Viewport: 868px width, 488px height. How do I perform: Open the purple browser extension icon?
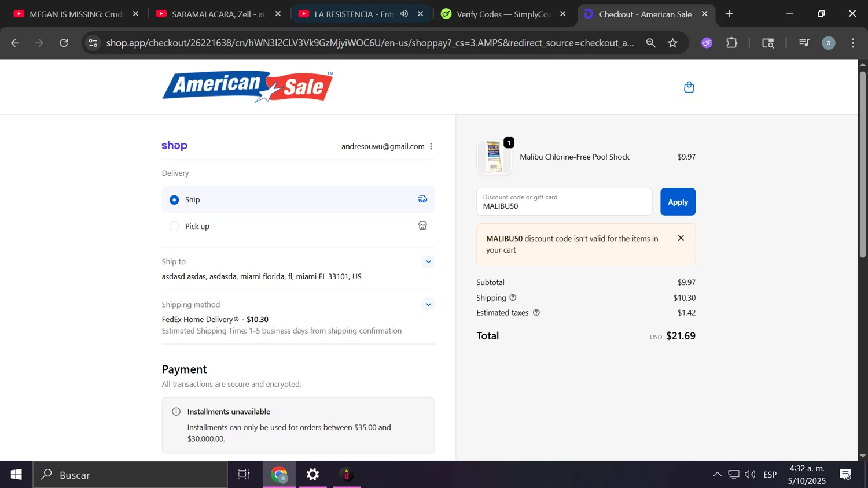(x=707, y=43)
